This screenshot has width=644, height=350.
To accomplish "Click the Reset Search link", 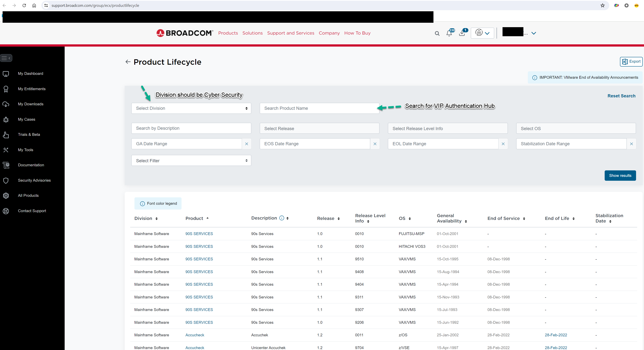I will [621, 96].
